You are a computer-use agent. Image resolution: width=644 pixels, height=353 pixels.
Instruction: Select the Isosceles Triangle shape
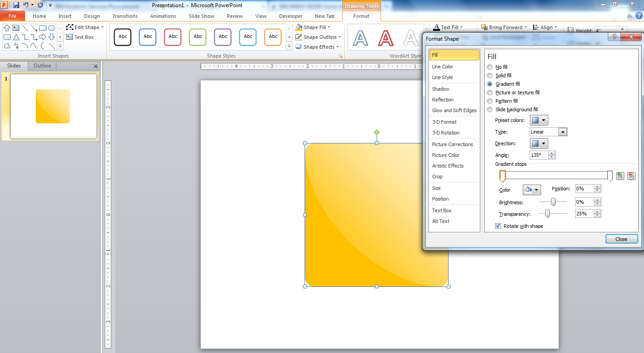tap(16, 37)
